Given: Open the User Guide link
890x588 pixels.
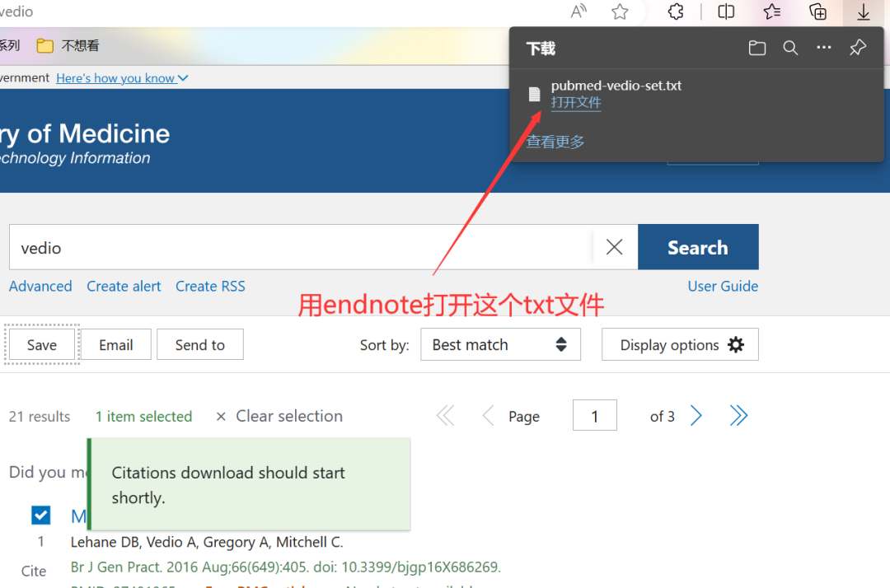Looking at the screenshot, I should click(x=723, y=287).
